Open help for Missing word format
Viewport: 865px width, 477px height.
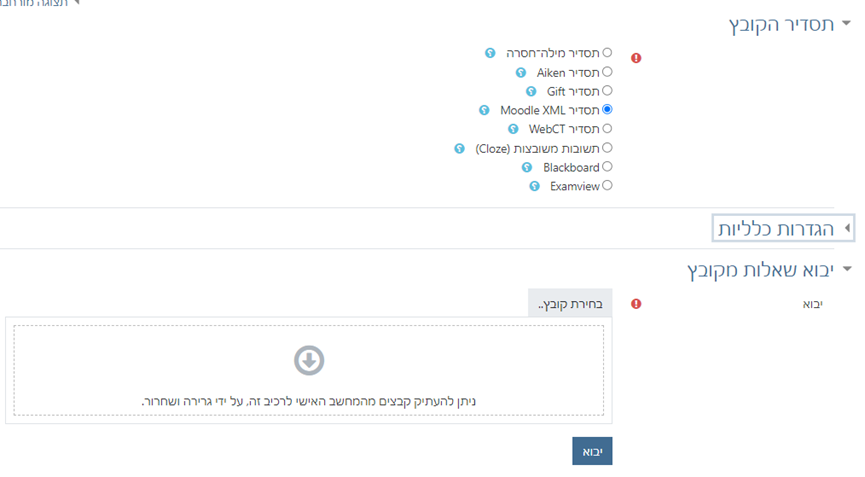click(490, 53)
